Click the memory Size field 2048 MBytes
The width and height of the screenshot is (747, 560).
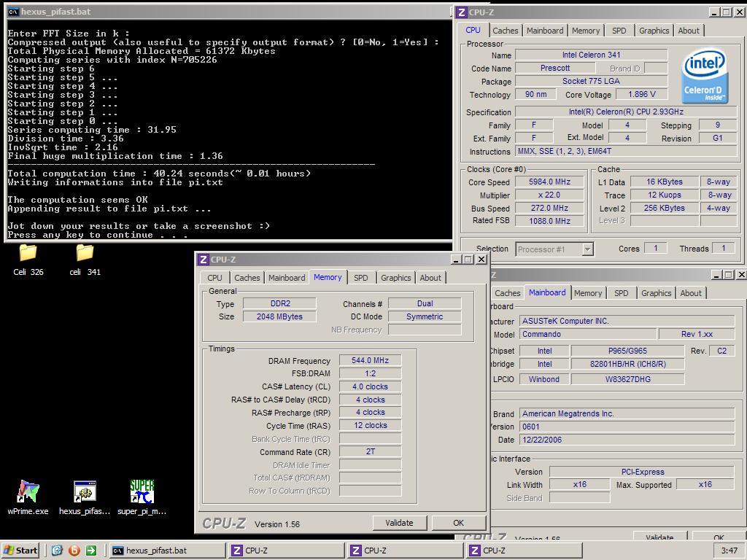coord(279,316)
